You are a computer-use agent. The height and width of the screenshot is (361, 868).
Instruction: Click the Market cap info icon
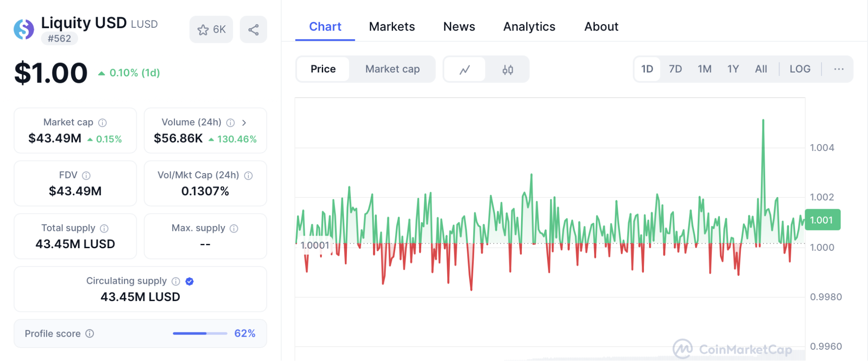tap(102, 123)
